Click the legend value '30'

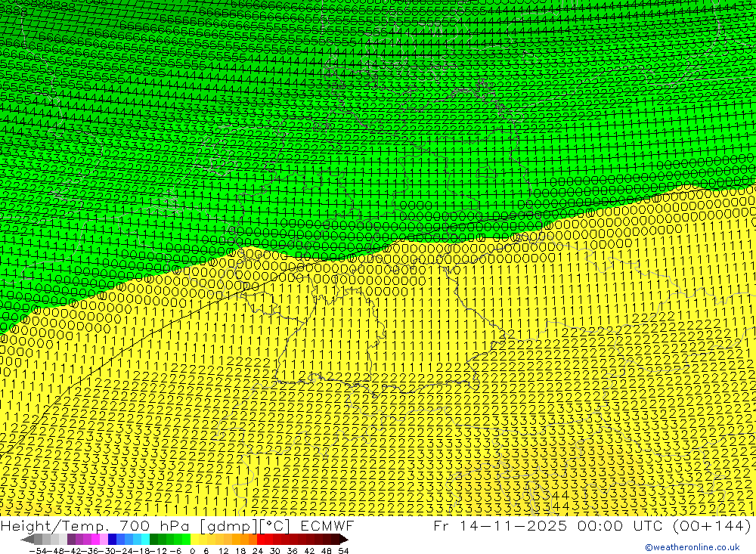point(275,551)
